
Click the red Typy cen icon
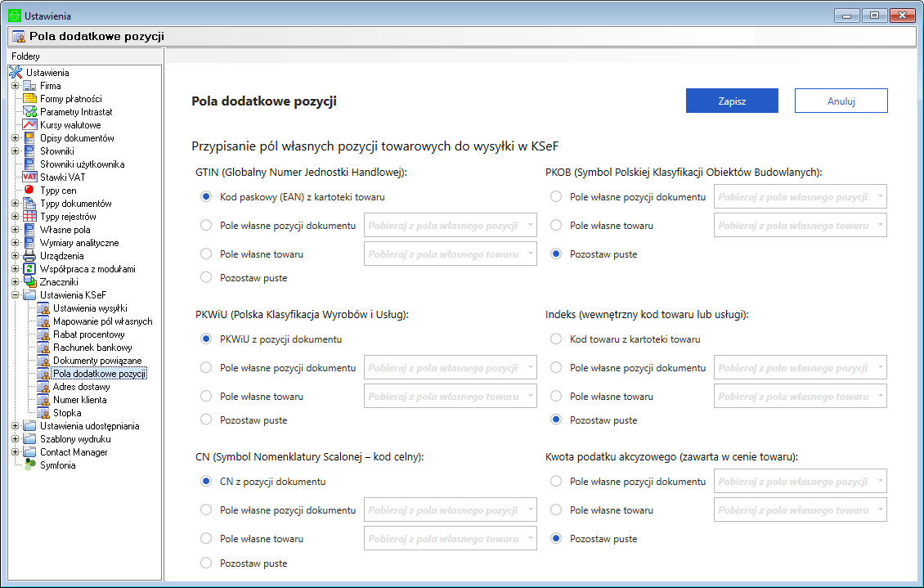29,191
